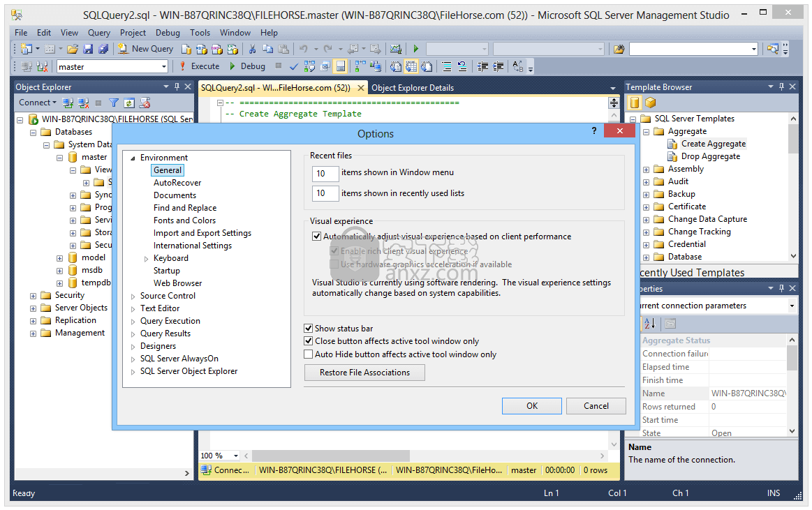Viewport: 812px width, 510px height.
Task: Switch output to Results to Grid
Action: tap(411, 67)
